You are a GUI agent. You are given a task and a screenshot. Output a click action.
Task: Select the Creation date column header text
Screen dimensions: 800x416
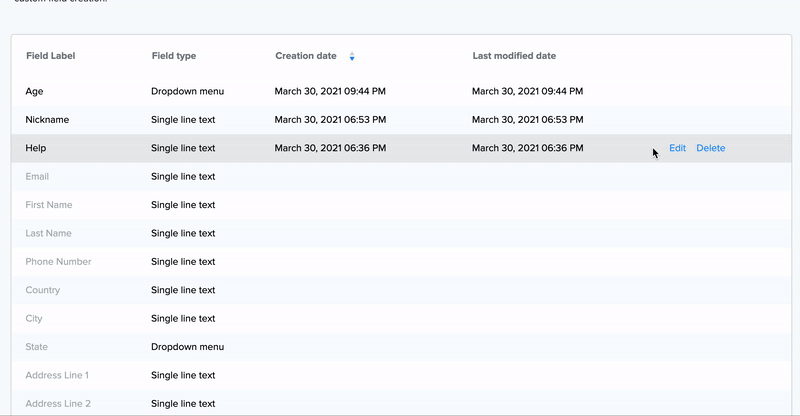point(305,56)
